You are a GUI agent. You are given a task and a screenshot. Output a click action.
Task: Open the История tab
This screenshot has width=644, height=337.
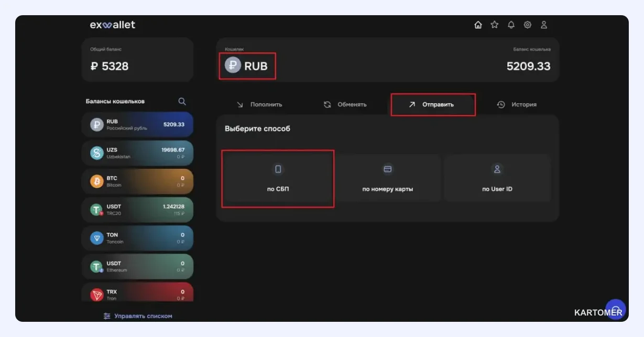[x=517, y=104]
